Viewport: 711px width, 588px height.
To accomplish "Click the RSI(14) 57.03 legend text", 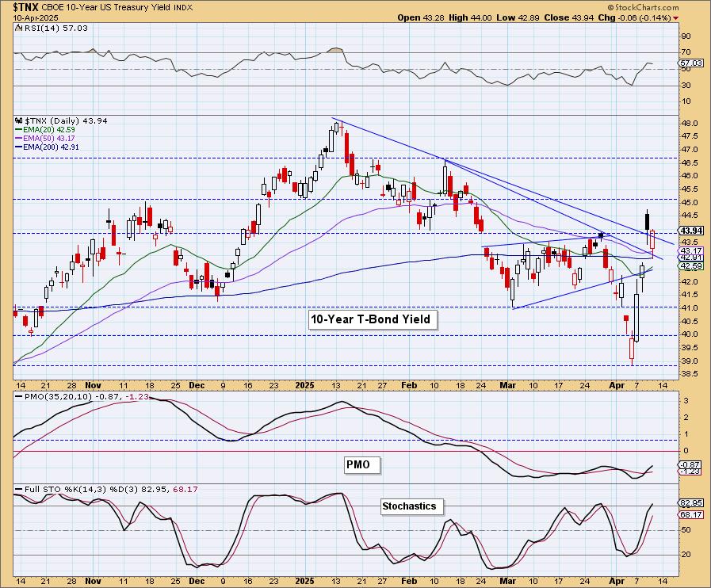I will [55, 28].
